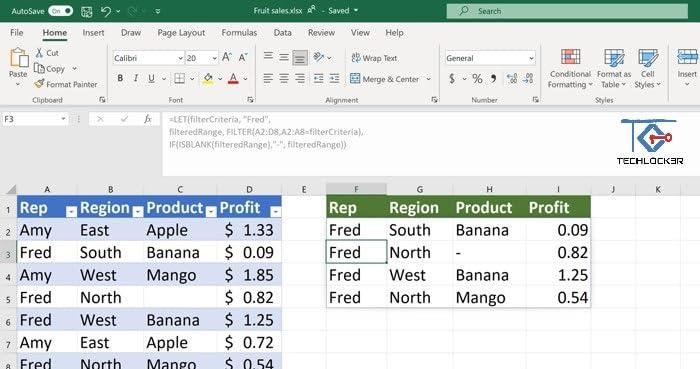Viewport: 700px width, 369px height.
Task: Open Customize Quick Access Toolbar dropdown
Action: click(x=158, y=12)
